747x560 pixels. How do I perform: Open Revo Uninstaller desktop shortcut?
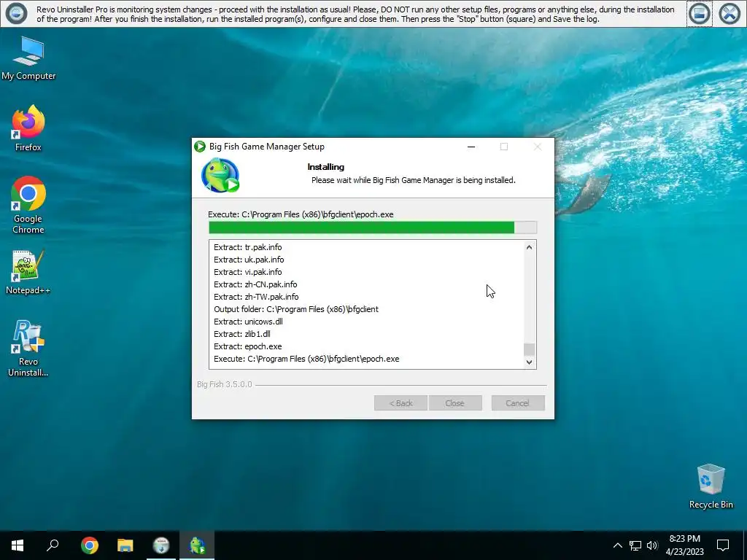click(28, 349)
